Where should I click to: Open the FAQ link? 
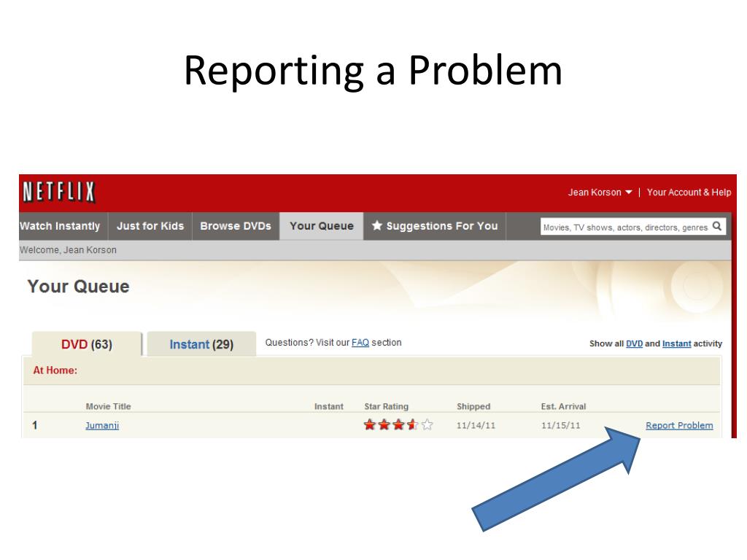(360, 343)
